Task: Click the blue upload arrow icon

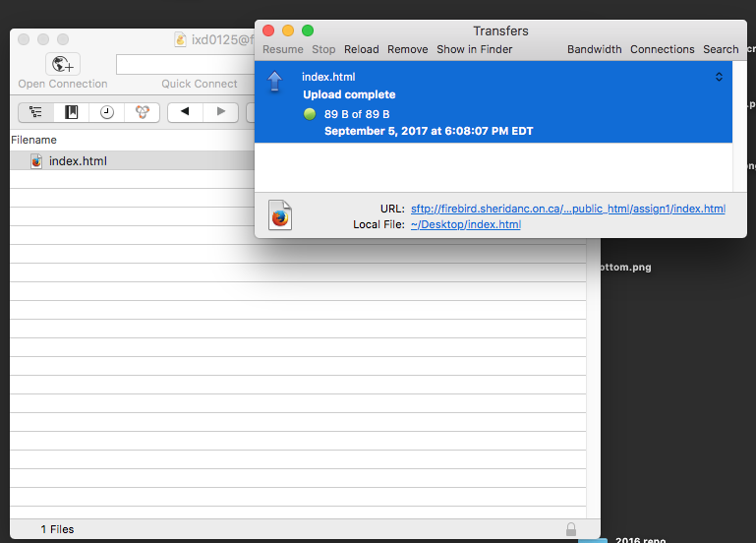Action: [x=275, y=81]
